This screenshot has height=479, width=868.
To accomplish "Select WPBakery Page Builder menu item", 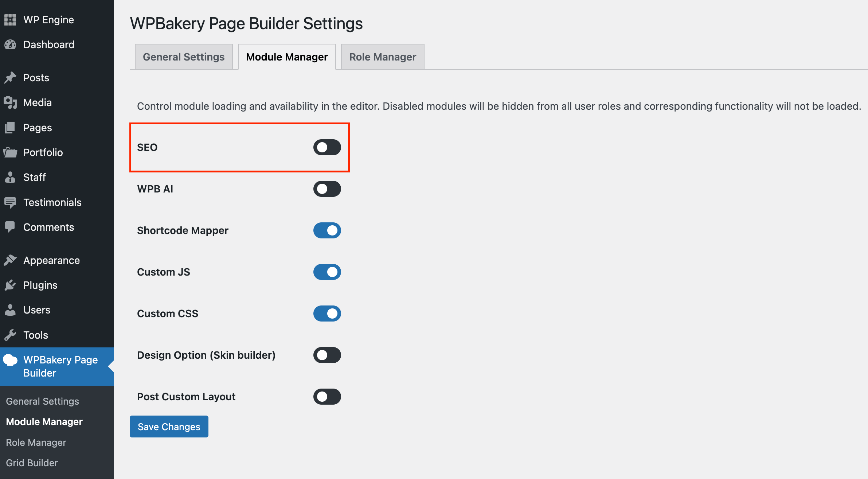I will pyautogui.click(x=57, y=366).
